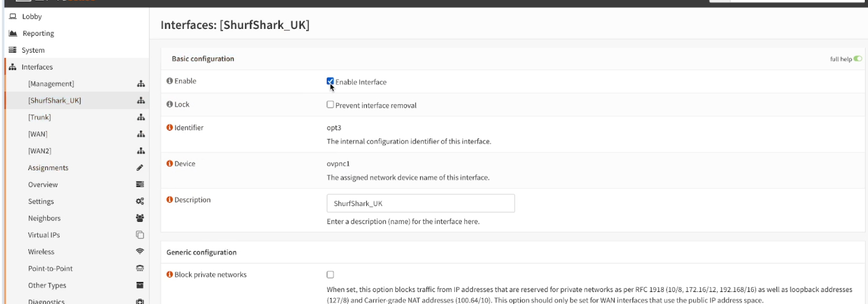Click the System server icon
868x304 pixels.
(13, 50)
